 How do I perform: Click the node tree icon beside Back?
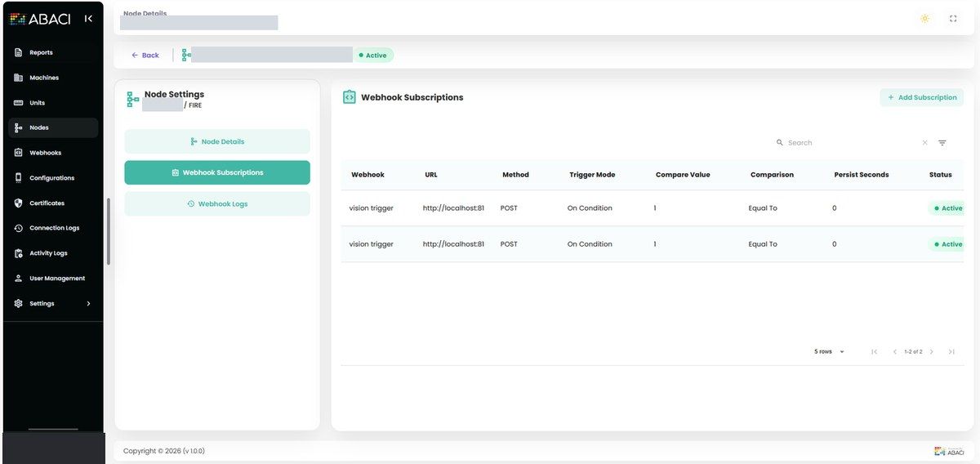[185, 55]
